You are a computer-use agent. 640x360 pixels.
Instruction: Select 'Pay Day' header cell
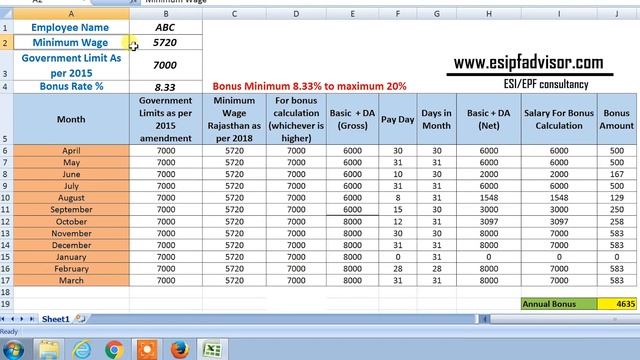(398, 119)
